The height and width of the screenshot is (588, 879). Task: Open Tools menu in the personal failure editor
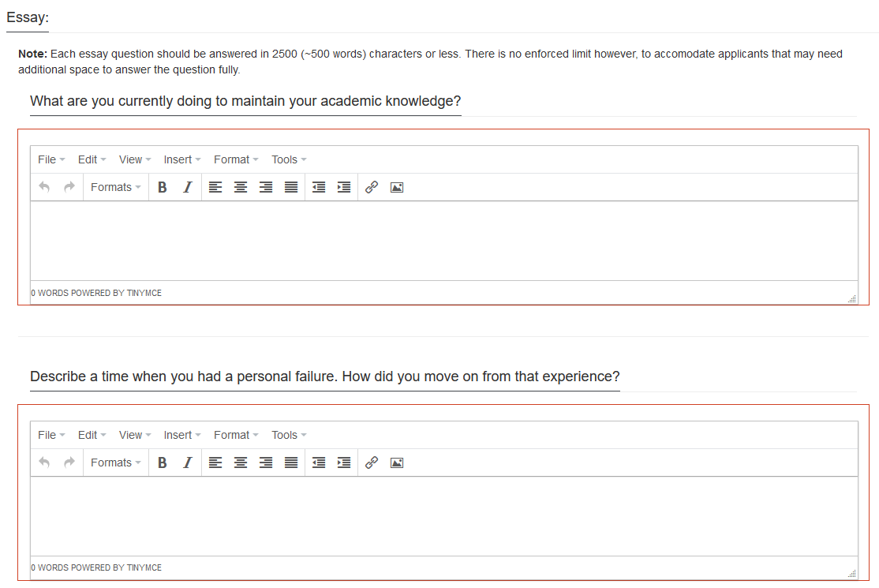[289, 435]
